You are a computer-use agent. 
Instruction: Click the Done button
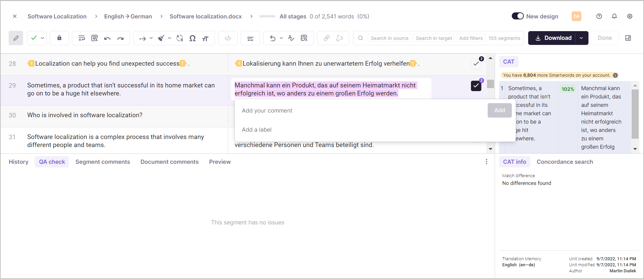[x=605, y=38]
